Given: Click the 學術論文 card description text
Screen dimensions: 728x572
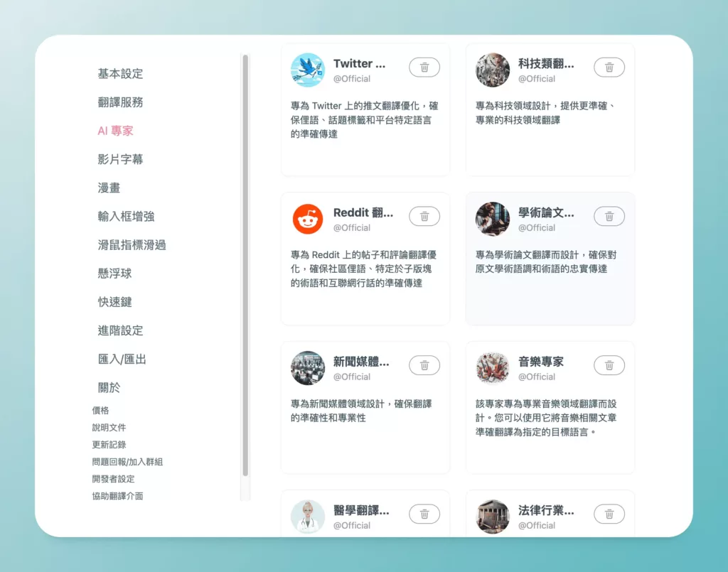Looking at the screenshot, I should pos(546,261).
